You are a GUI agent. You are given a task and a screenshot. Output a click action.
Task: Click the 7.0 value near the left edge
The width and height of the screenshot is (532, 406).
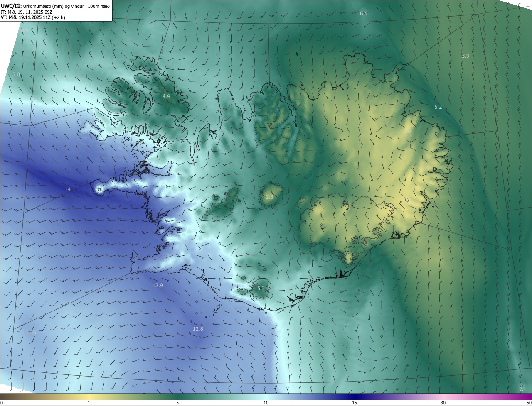click(16, 75)
